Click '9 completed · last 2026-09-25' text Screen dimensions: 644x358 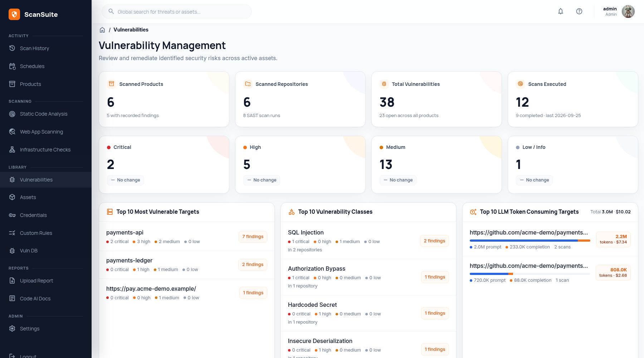pyautogui.click(x=548, y=115)
